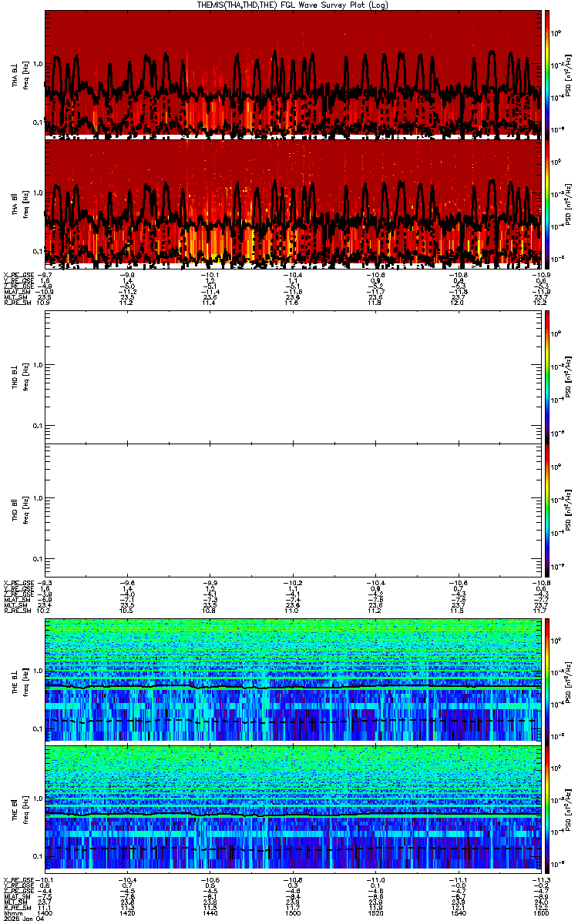This screenshot has height=924, width=578.
Task: Click the 1420 time tick label
Action: (128, 914)
